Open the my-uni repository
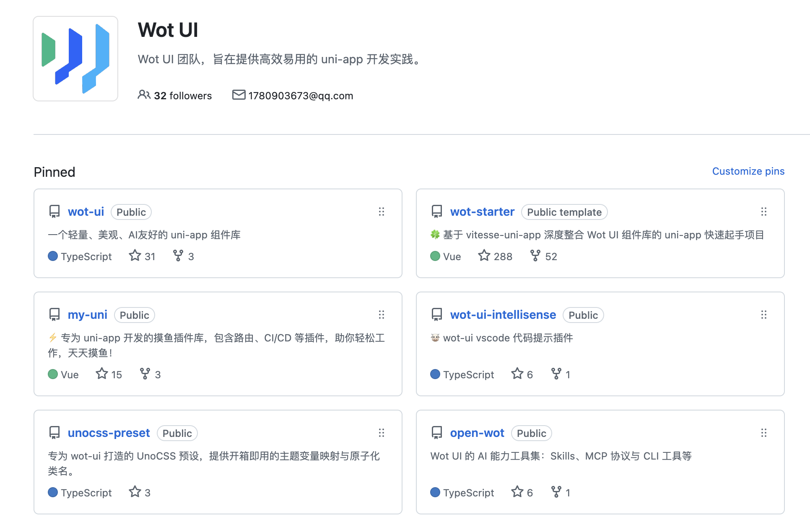810x532 pixels. 87,315
